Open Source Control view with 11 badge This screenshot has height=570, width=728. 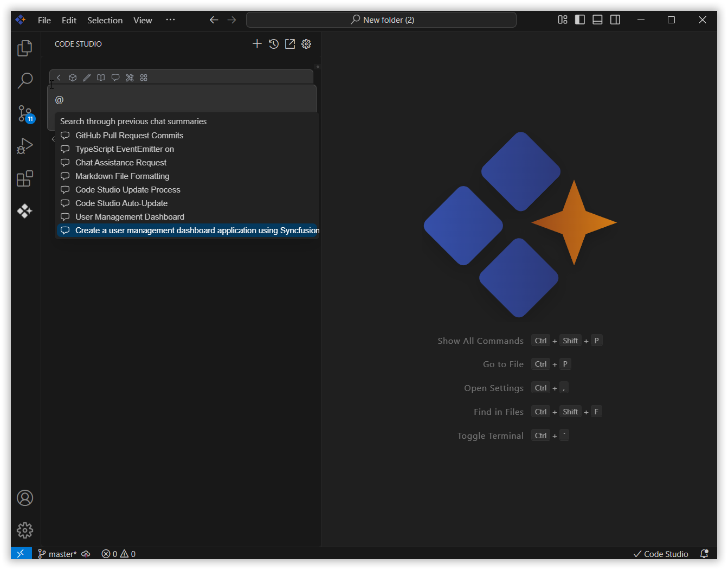click(25, 113)
